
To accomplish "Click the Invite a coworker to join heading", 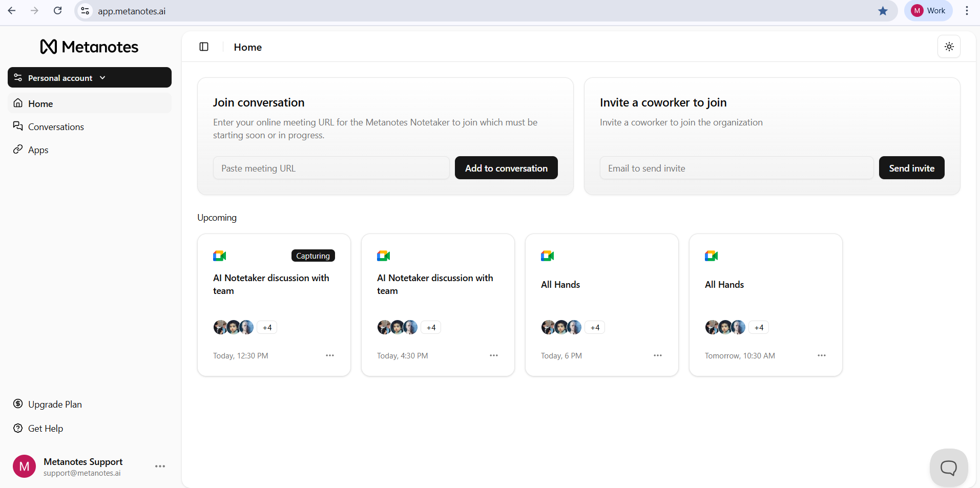I will tap(663, 102).
